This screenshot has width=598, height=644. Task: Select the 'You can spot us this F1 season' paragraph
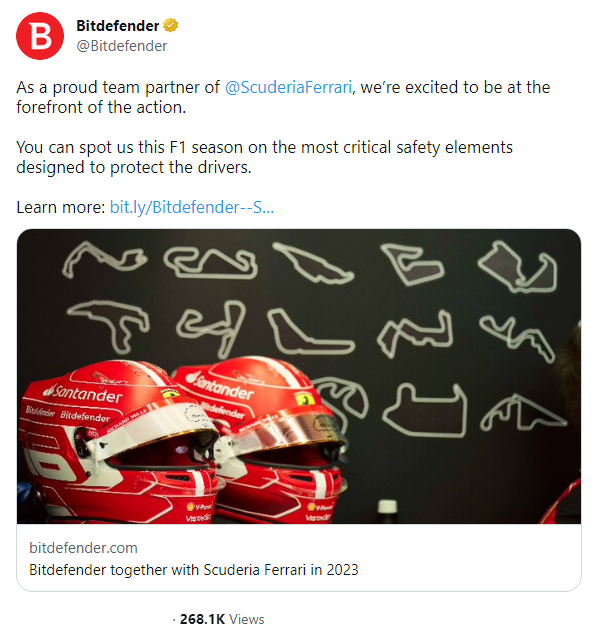click(x=264, y=157)
